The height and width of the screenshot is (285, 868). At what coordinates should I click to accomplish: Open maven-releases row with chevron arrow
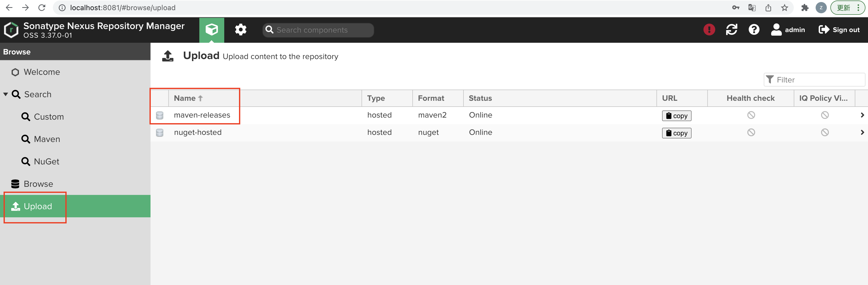tap(862, 115)
